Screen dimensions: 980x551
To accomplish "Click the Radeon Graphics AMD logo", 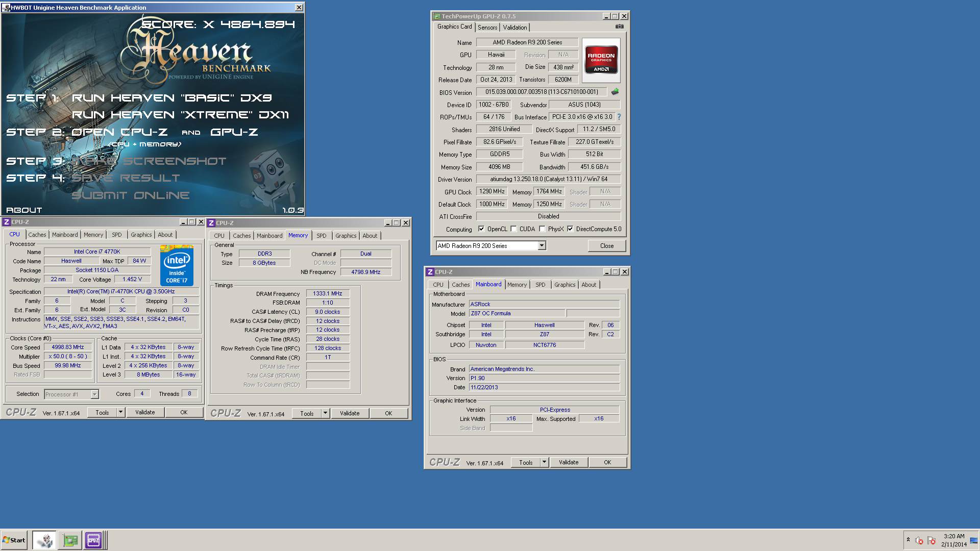I will point(601,61).
